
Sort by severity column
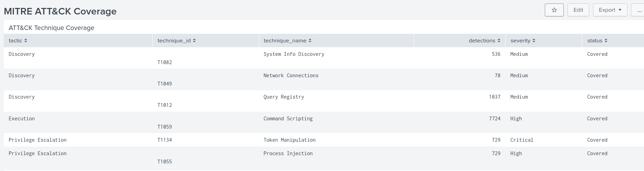[523, 41]
